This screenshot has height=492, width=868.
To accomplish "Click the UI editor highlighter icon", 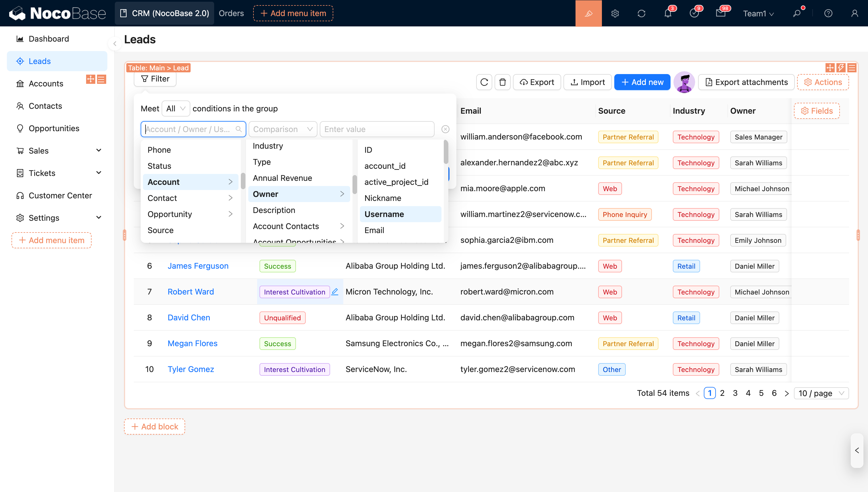I will tap(588, 13).
